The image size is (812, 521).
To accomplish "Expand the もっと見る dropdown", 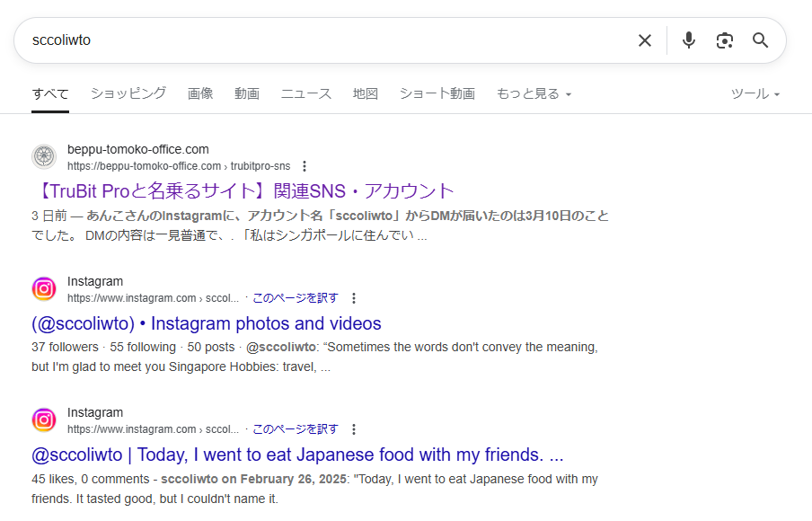I will coord(534,93).
